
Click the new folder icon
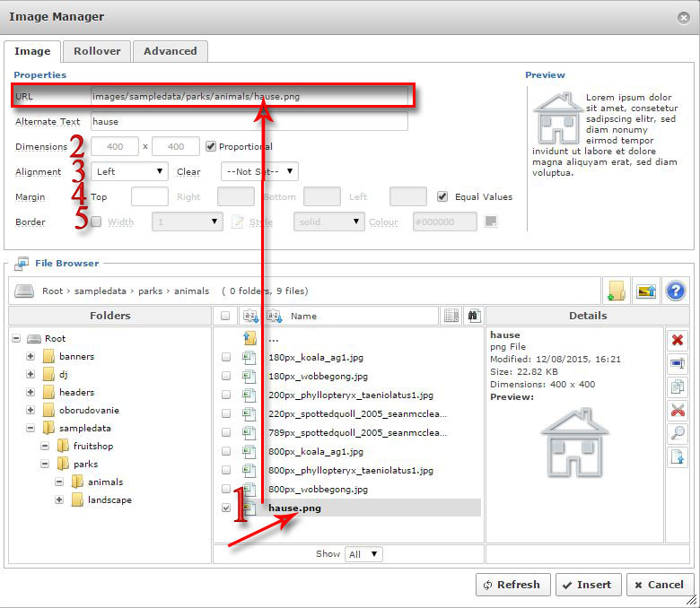[616, 291]
